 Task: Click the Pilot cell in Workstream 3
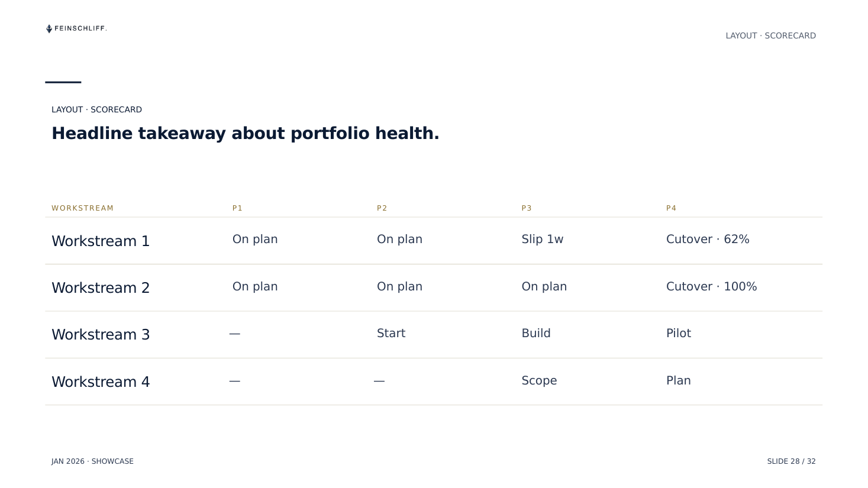[679, 333]
